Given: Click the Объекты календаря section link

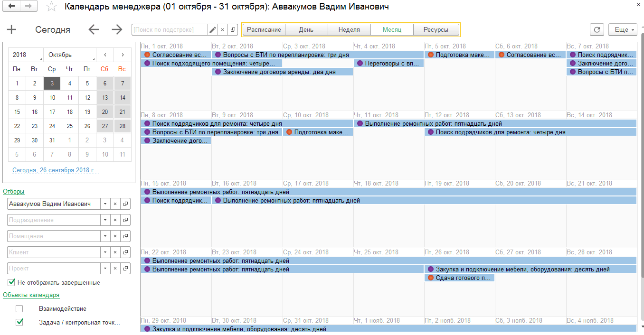Looking at the screenshot, I should coord(31,295).
